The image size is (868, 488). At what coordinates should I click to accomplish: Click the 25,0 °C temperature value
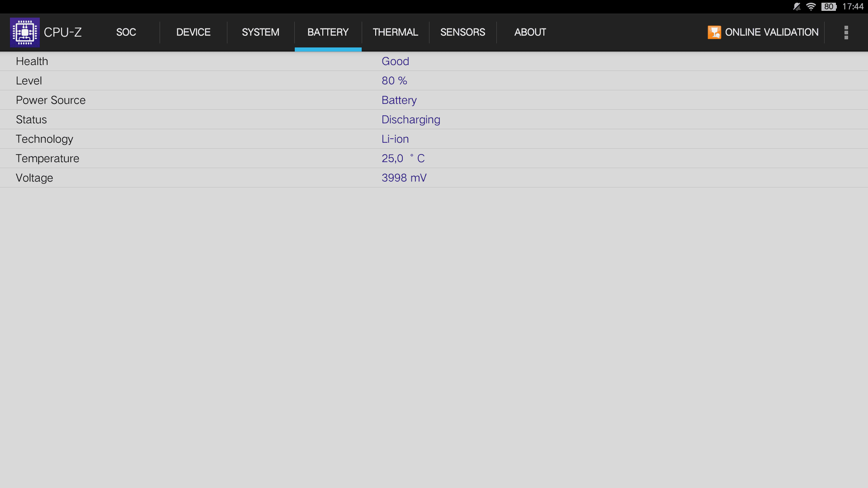403,159
